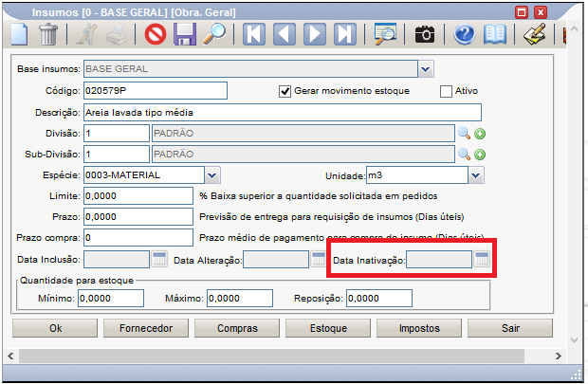
Task: Click the Descrição input field
Action: pos(283,113)
